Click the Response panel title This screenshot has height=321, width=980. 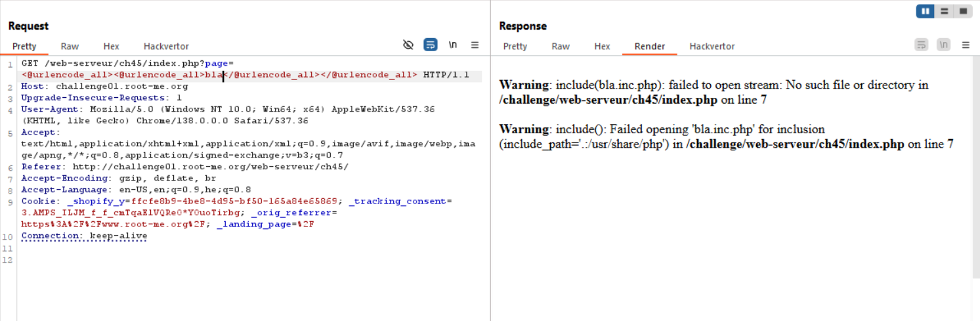(523, 26)
